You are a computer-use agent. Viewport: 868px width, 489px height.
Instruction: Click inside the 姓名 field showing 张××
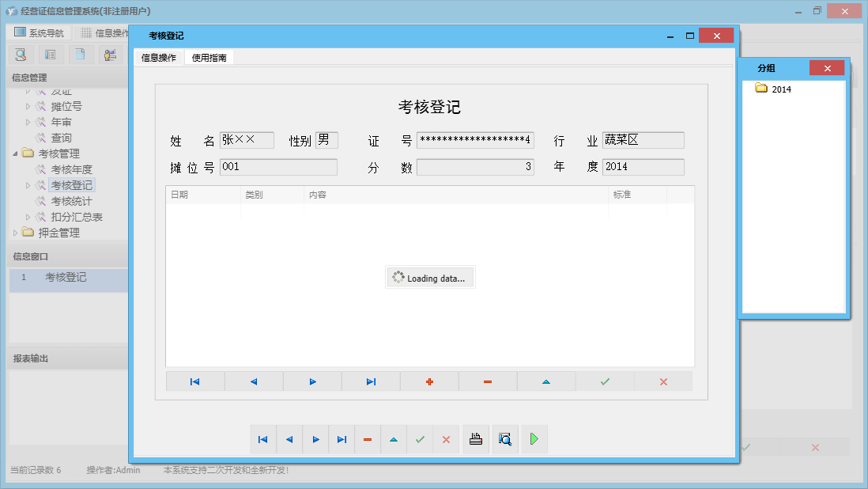[x=247, y=139]
